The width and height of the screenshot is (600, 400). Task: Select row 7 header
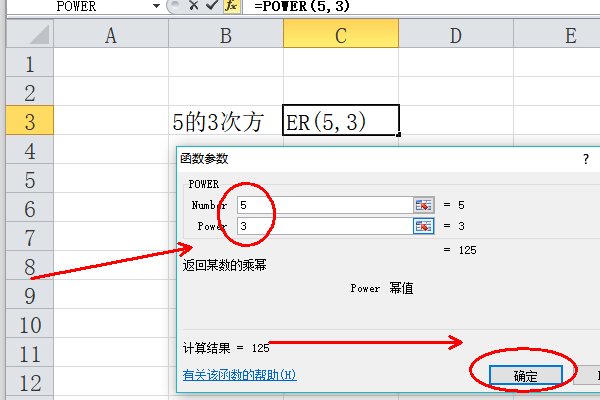tap(30, 237)
